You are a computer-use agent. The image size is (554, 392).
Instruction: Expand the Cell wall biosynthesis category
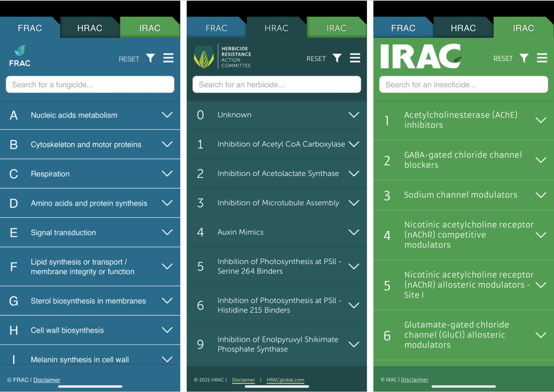(167, 330)
